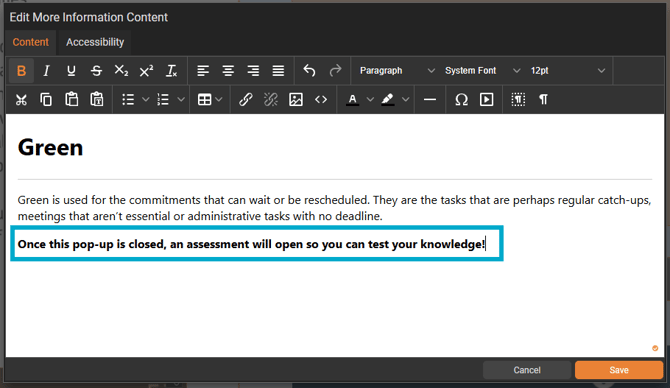
Task: Toggle underline formatting
Action: pyautogui.click(x=71, y=71)
